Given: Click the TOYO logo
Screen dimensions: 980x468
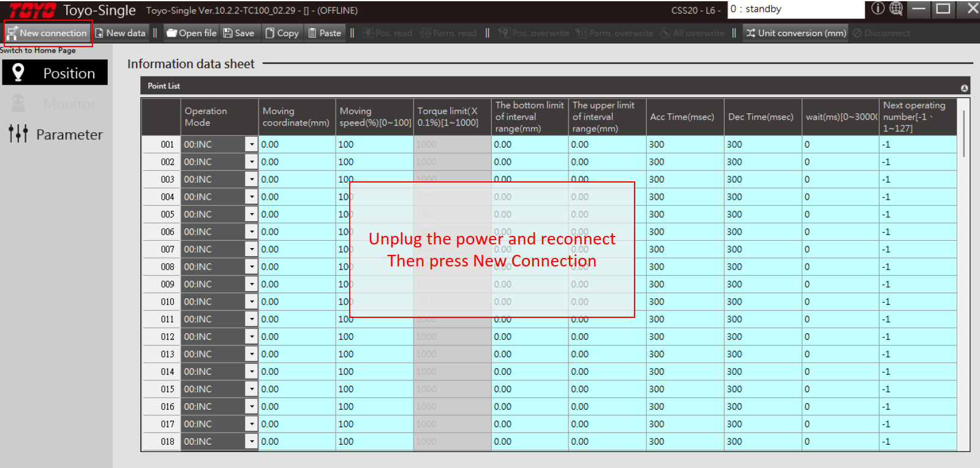Looking at the screenshot, I should coord(32,10).
